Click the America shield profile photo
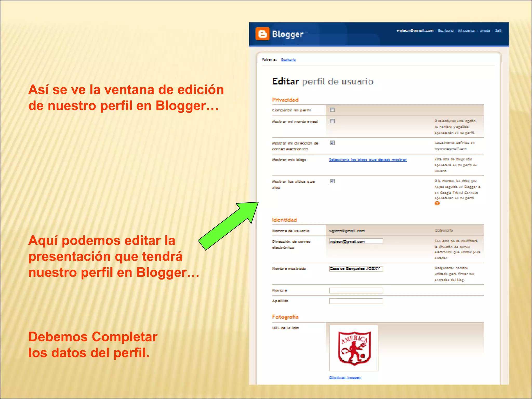Viewport: 532px width, 399px height. pos(354,348)
